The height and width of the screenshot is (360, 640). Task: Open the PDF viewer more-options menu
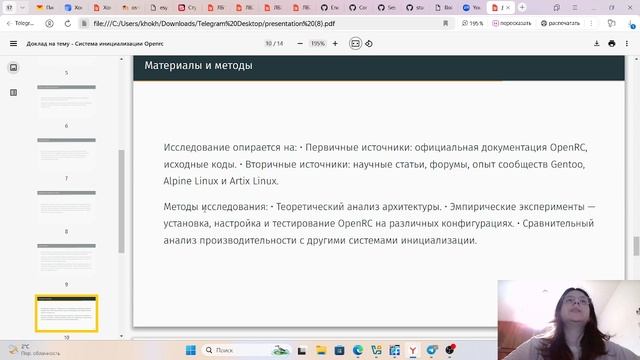coord(627,43)
